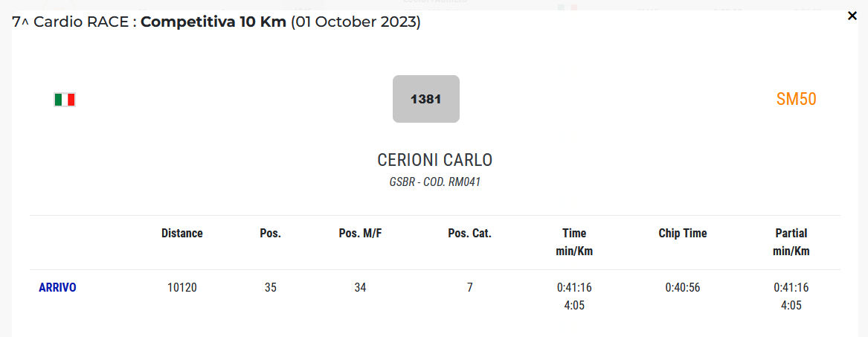Image resolution: width=868 pixels, height=337 pixels.
Task: Click the Partial min/Km column header
Action: pos(791,242)
